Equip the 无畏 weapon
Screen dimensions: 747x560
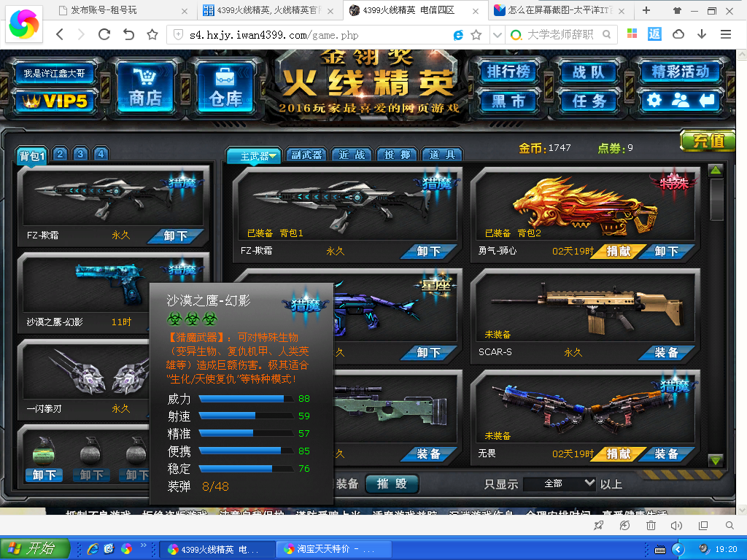[x=667, y=454]
